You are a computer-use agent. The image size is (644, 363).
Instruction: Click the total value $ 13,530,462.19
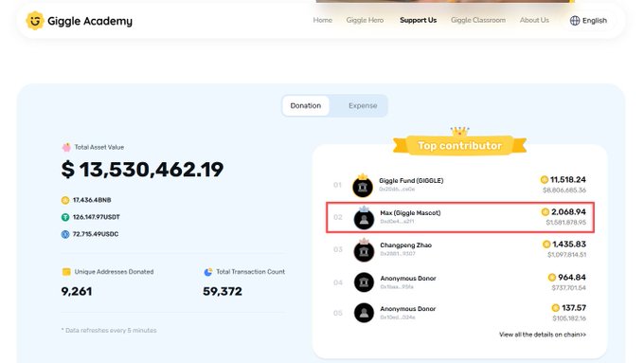142,170
